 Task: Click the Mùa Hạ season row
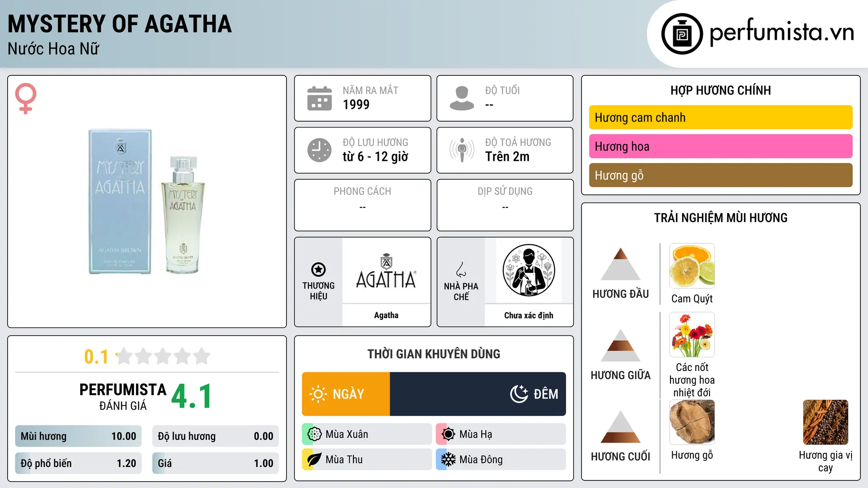coord(501,434)
